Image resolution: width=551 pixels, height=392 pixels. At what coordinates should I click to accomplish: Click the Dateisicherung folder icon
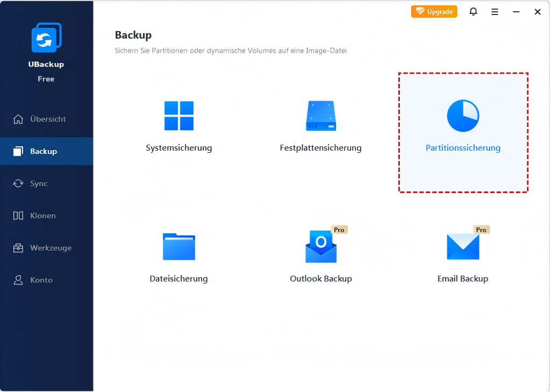click(x=179, y=247)
